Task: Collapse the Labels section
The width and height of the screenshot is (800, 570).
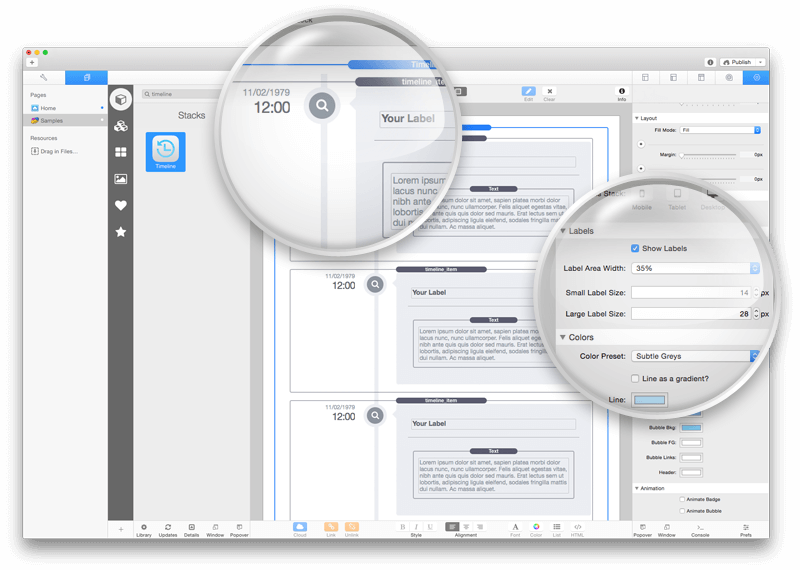Action: [x=563, y=231]
